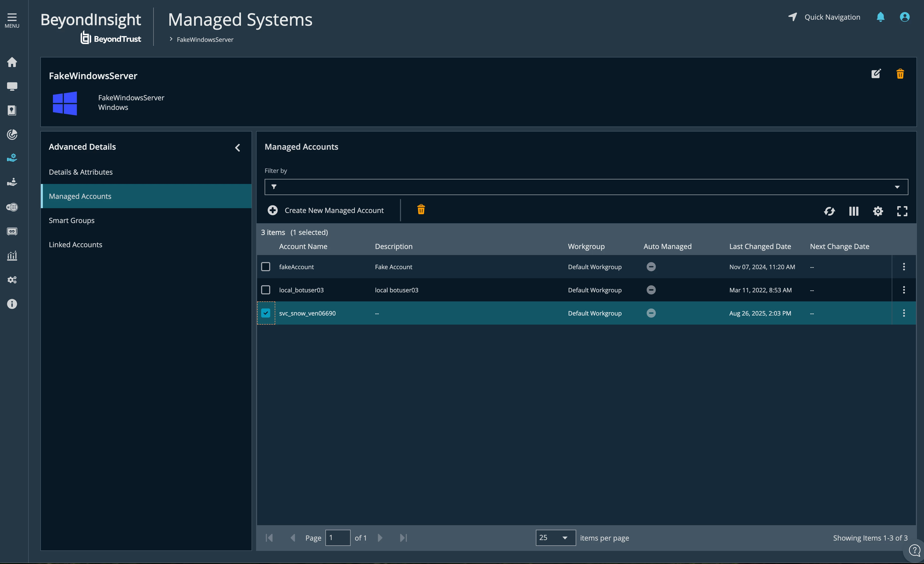924x564 pixels.
Task: Open the hand-holding-user sidebar icon
Action: click(x=12, y=182)
